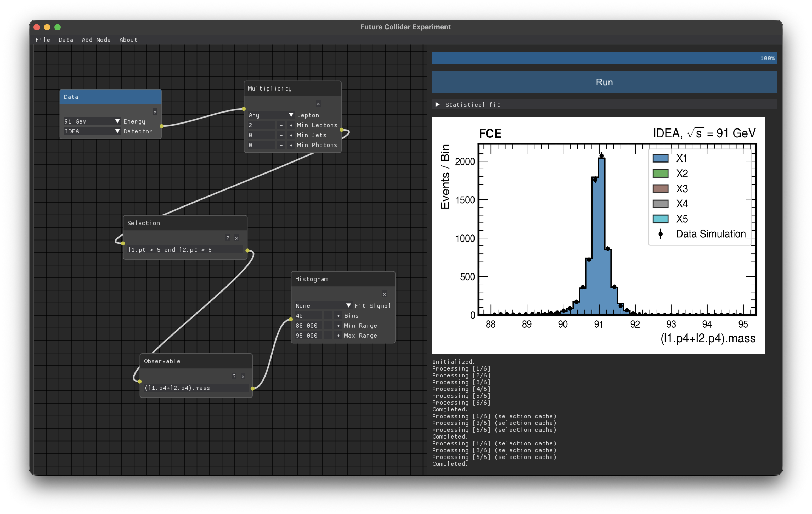Open the Data menu
The height and width of the screenshot is (514, 812).
tap(66, 40)
